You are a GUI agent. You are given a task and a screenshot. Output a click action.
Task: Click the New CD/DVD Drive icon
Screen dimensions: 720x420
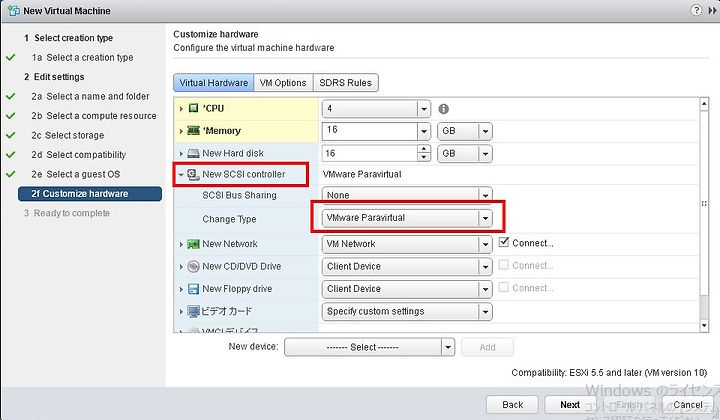193,266
